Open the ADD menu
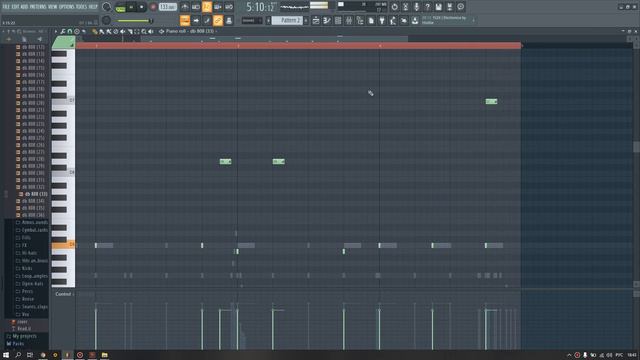 click(x=24, y=7)
